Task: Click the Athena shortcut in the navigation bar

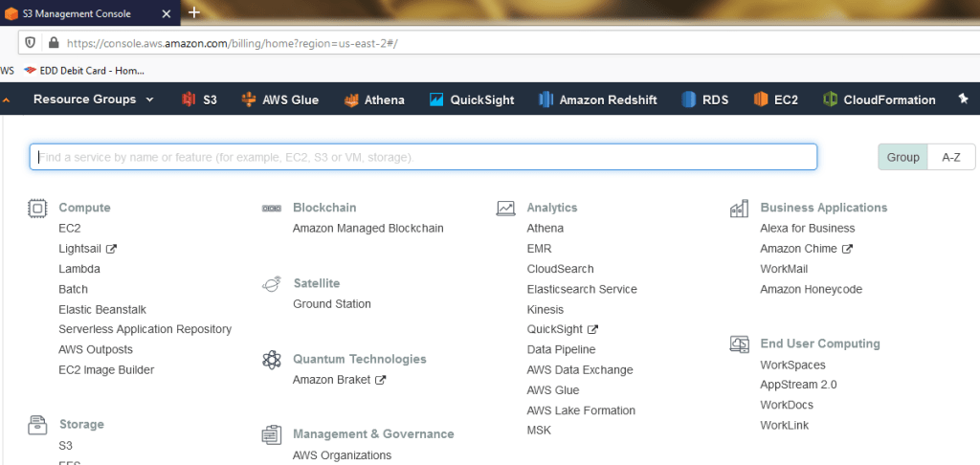Action: point(374,100)
